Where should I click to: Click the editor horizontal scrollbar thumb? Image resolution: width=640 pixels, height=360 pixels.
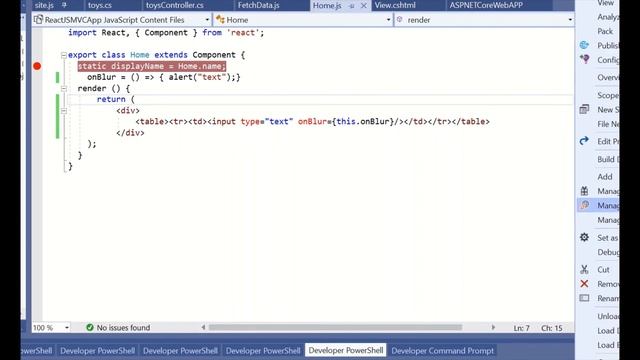[335, 327]
